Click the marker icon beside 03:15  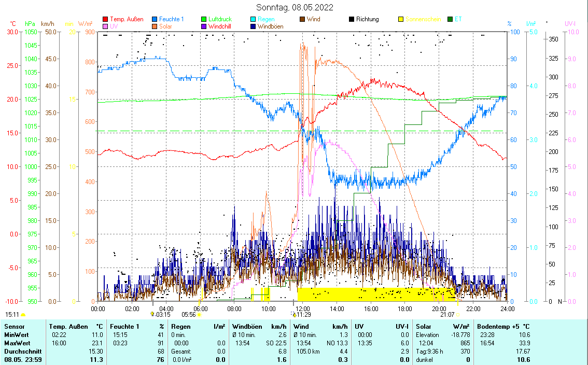pos(152,314)
